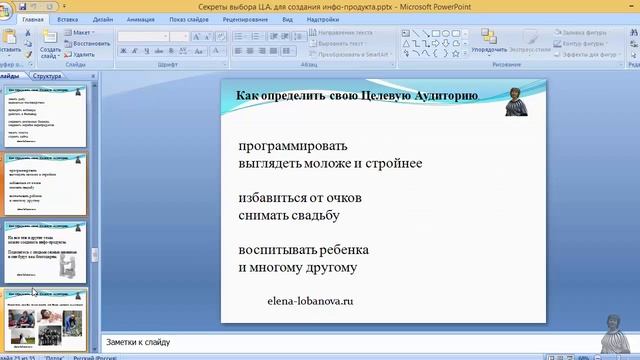Click the Increase Font Size icon
The width and height of the screenshot is (640, 360).
coord(196,37)
